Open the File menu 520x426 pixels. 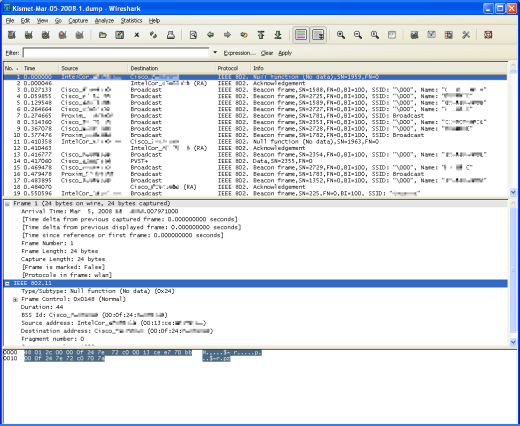point(10,21)
